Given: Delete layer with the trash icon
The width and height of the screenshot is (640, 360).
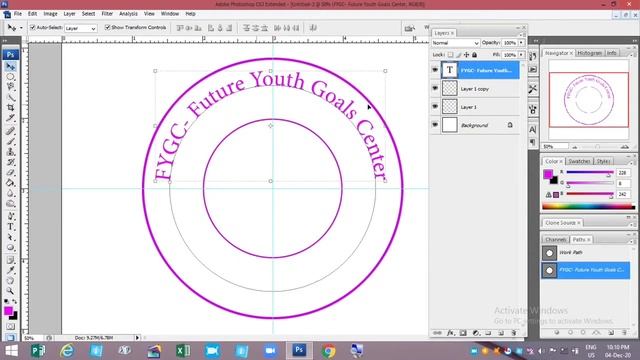Looking at the screenshot, I should point(513,333).
